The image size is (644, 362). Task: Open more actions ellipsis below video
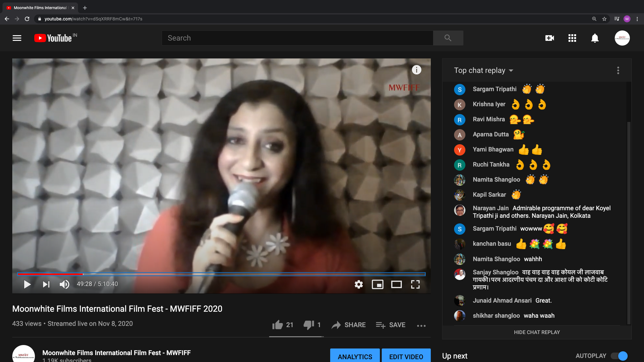pyautogui.click(x=421, y=326)
